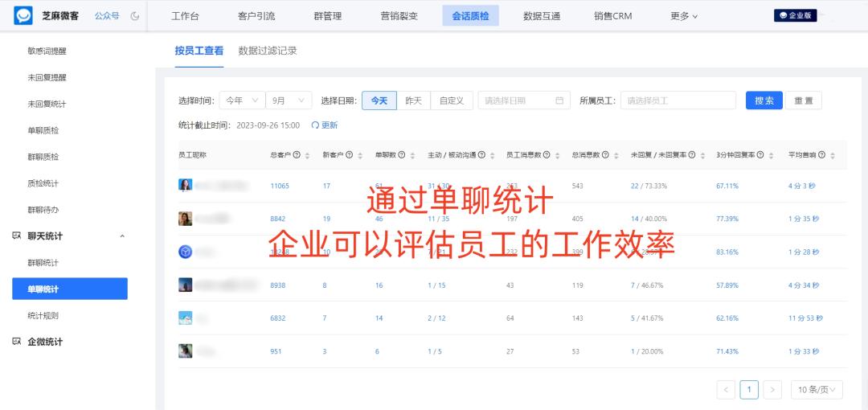Open 会话质检 in top navigation
Screen dimensions: 868x410
[x=470, y=16]
